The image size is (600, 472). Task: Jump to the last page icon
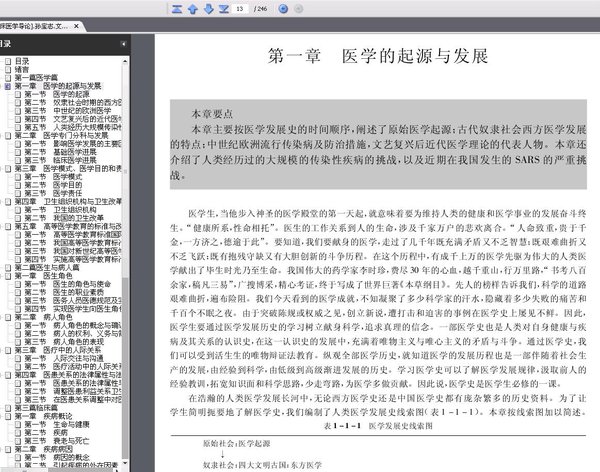click(224, 8)
